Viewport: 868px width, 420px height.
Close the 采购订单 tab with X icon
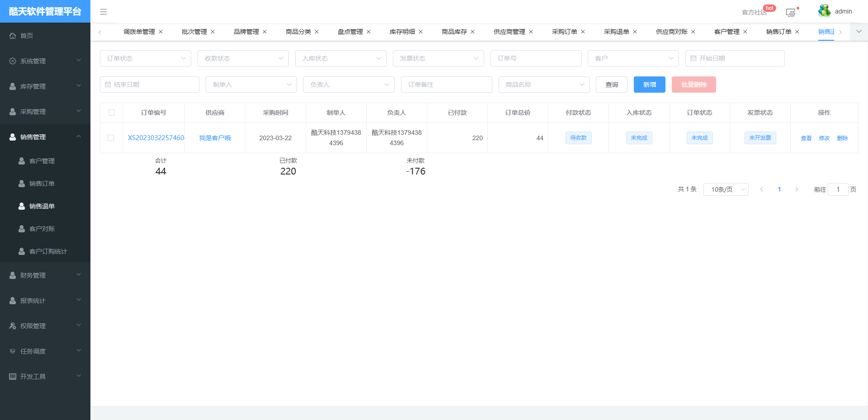click(x=583, y=32)
